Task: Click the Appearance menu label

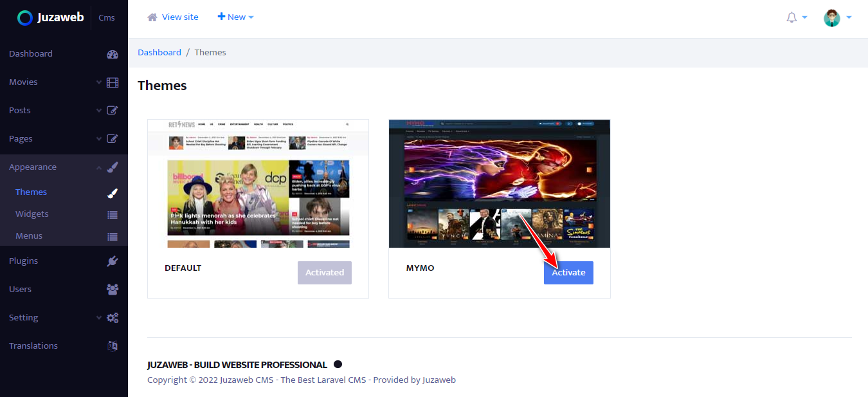Action: tap(33, 167)
